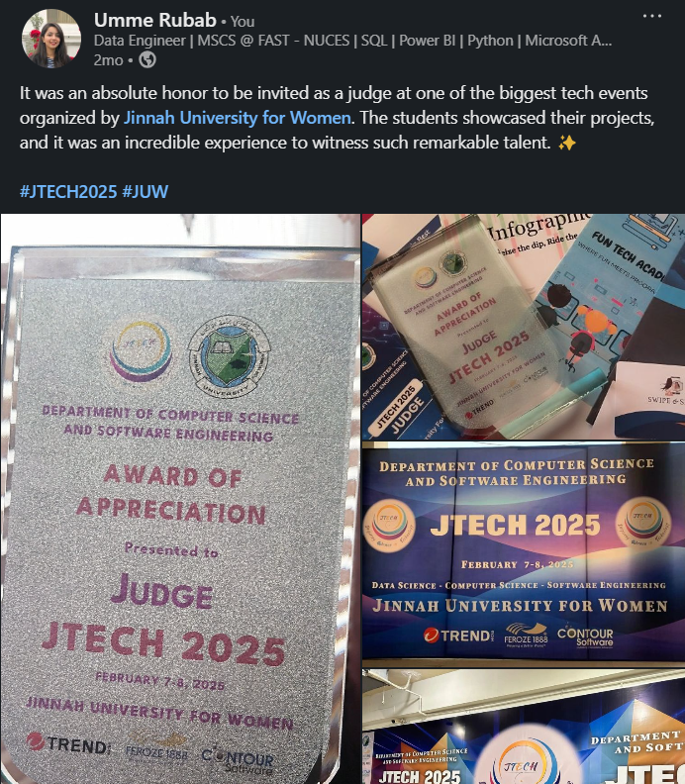The width and height of the screenshot is (685, 784).
Task: Open the #JTECH2025 hashtag
Action: pos(68,191)
